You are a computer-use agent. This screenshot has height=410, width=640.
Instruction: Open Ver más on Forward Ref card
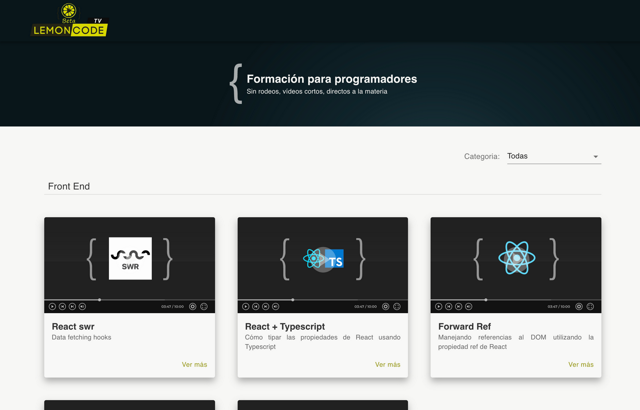(581, 364)
